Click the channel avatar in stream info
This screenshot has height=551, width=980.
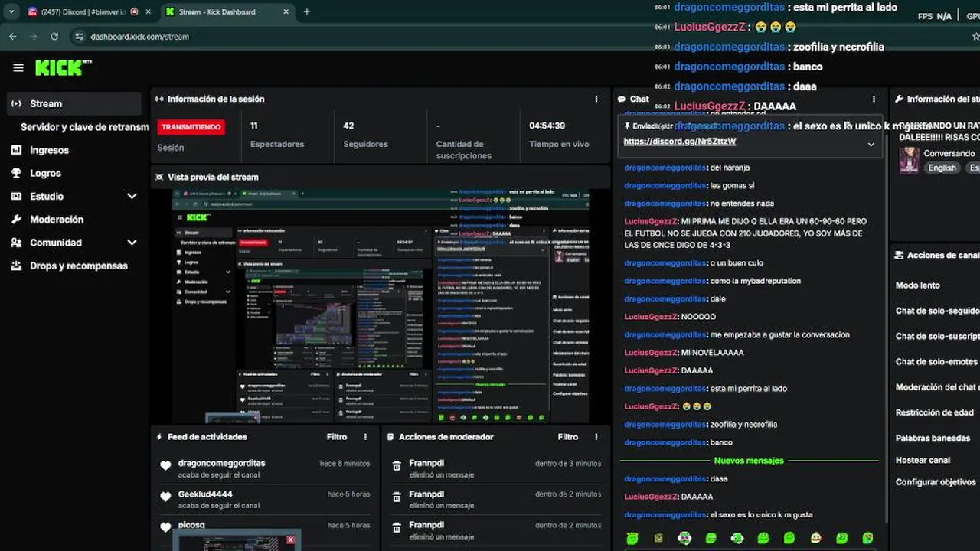point(909,160)
